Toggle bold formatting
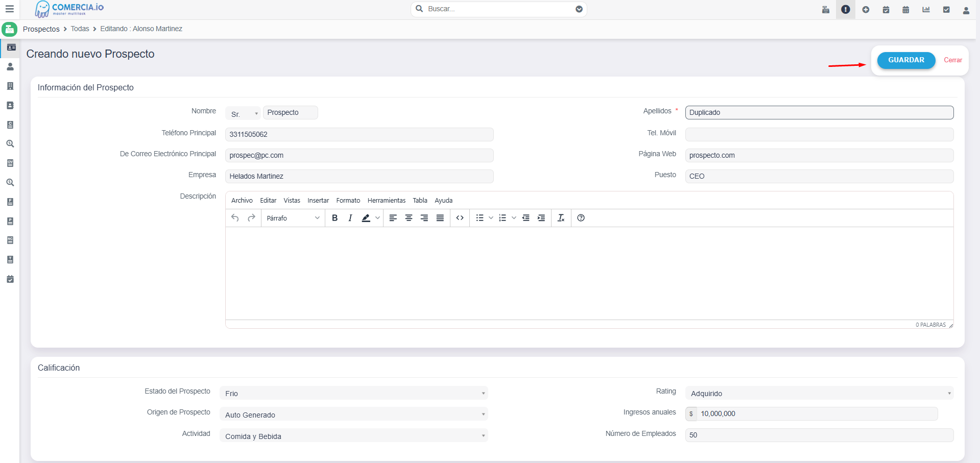This screenshot has height=463, width=980. [334, 218]
